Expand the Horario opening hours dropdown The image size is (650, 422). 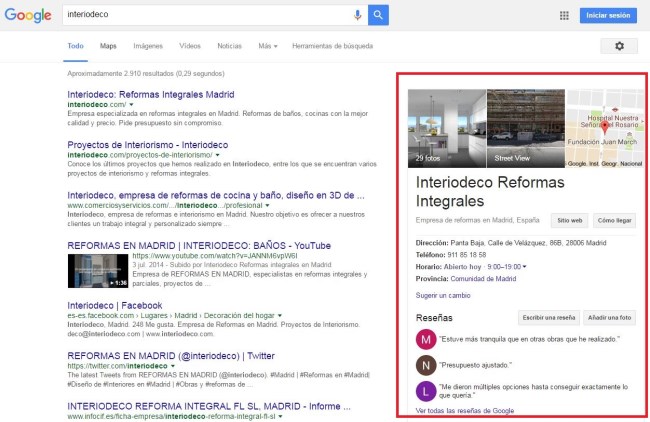tap(525, 267)
